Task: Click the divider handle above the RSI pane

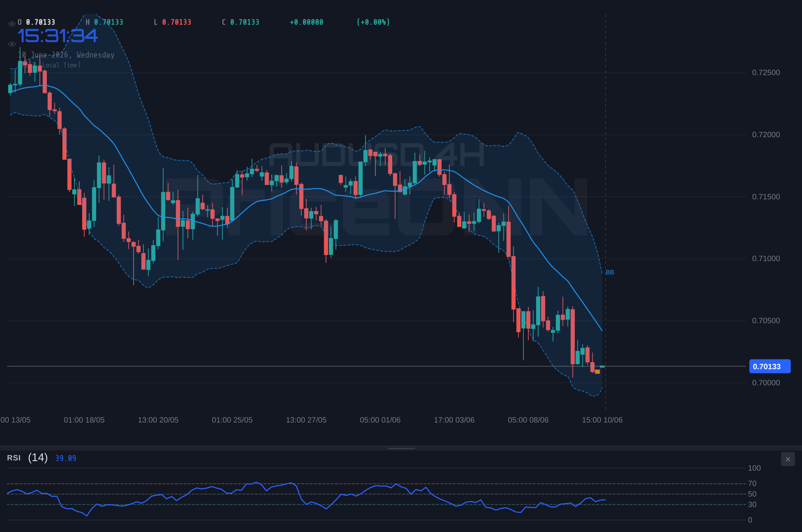Action: pos(401,448)
